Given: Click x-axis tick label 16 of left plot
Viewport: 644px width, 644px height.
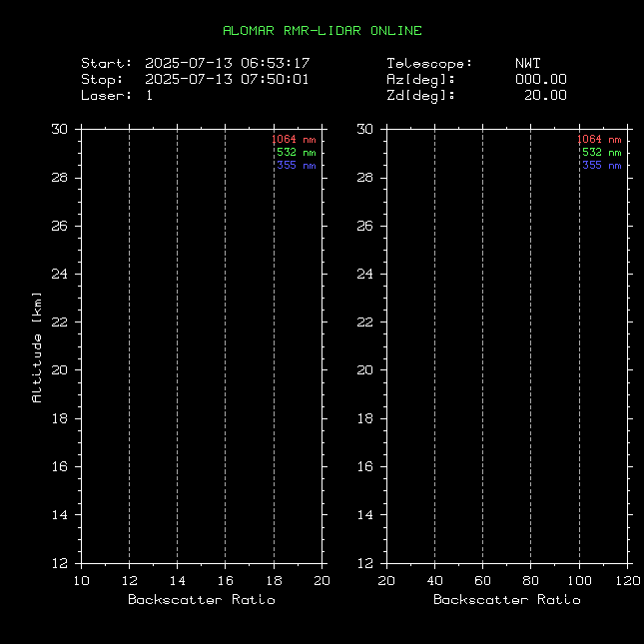Looking at the screenshot, I should [x=226, y=581].
